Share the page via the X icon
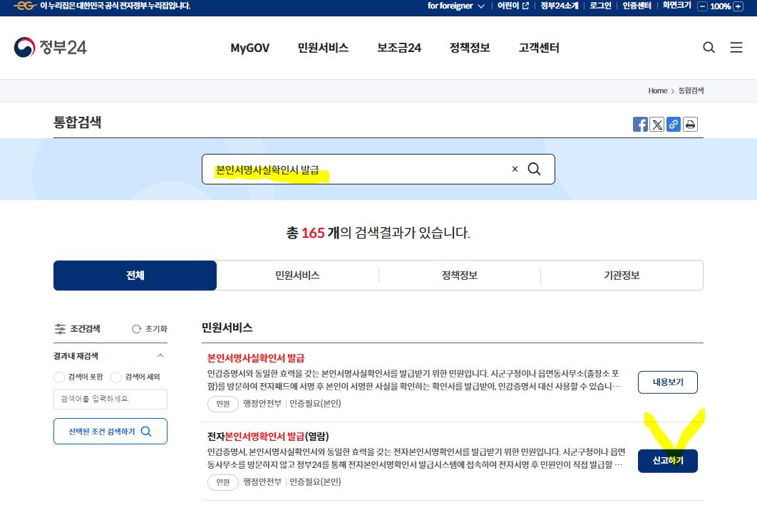 click(x=656, y=124)
